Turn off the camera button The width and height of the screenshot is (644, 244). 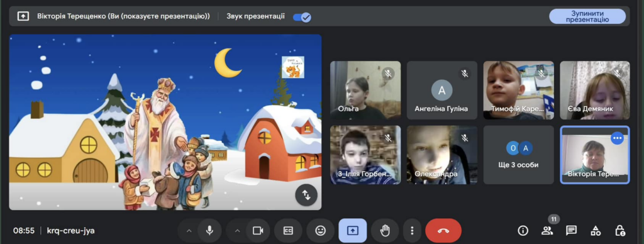coord(258,231)
